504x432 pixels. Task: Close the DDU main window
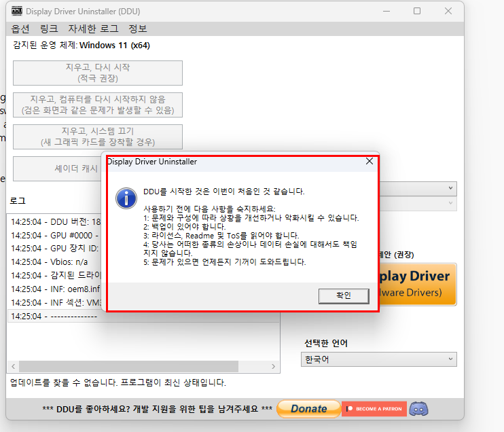click(448, 12)
